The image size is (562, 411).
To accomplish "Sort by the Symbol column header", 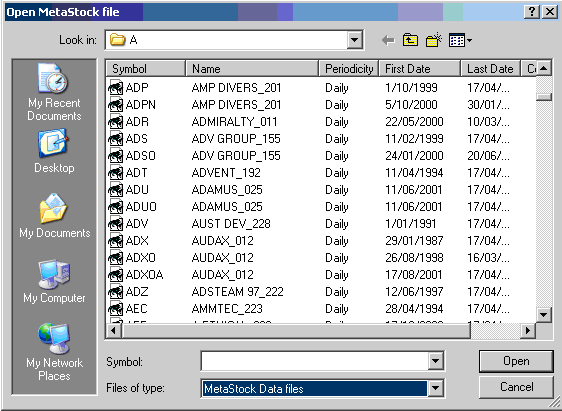I will [146, 68].
